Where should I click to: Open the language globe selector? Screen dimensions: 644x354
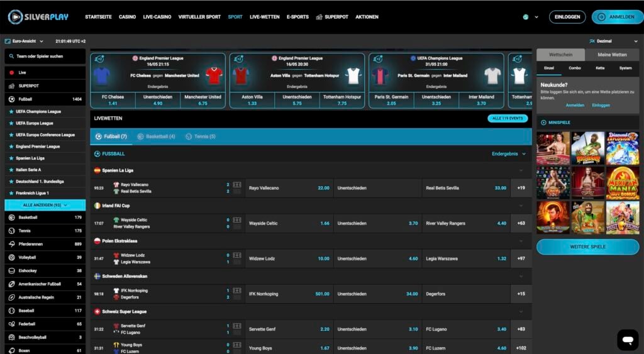[526, 17]
